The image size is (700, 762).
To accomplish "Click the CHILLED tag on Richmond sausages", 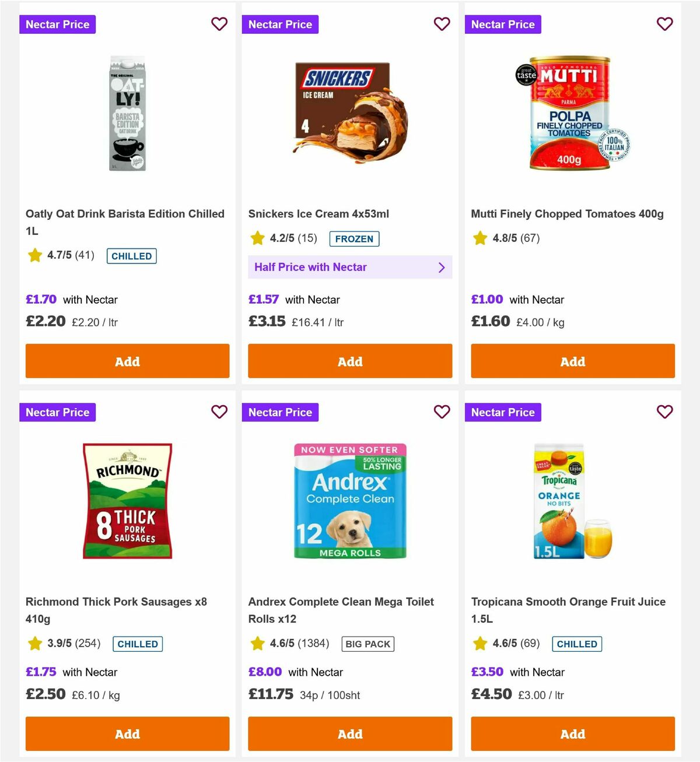I will click(x=138, y=644).
